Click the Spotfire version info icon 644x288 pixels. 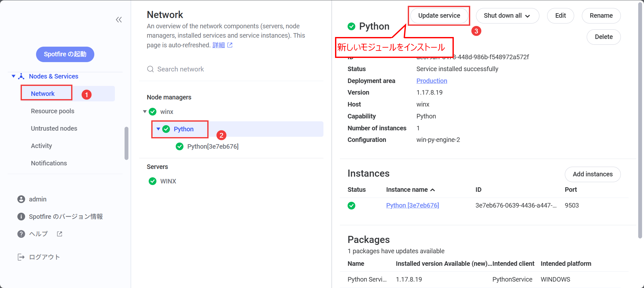[x=21, y=217]
